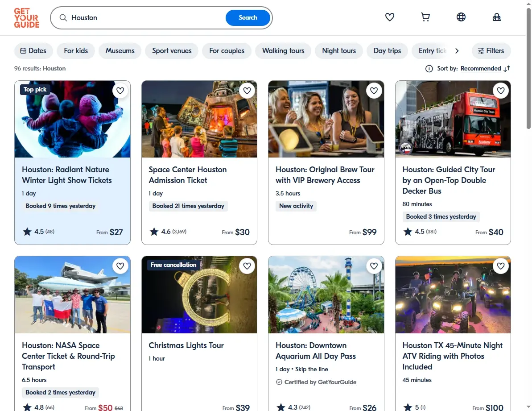This screenshot has height=411, width=532.
Task: Click the 96 results: Houston text
Action: [x=40, y=69]
